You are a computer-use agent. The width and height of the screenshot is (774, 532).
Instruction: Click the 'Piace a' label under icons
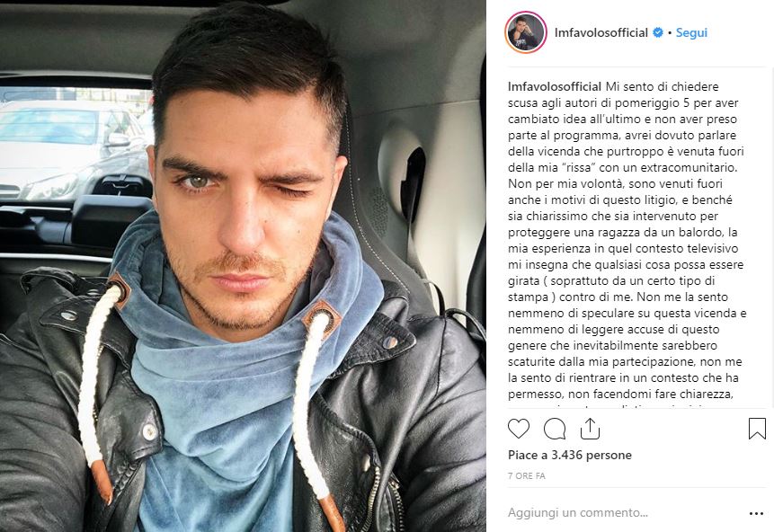[x=528, y=455]
